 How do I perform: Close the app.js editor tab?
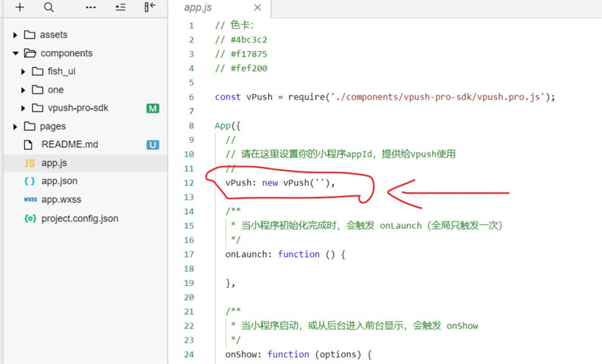pos(257,7)
